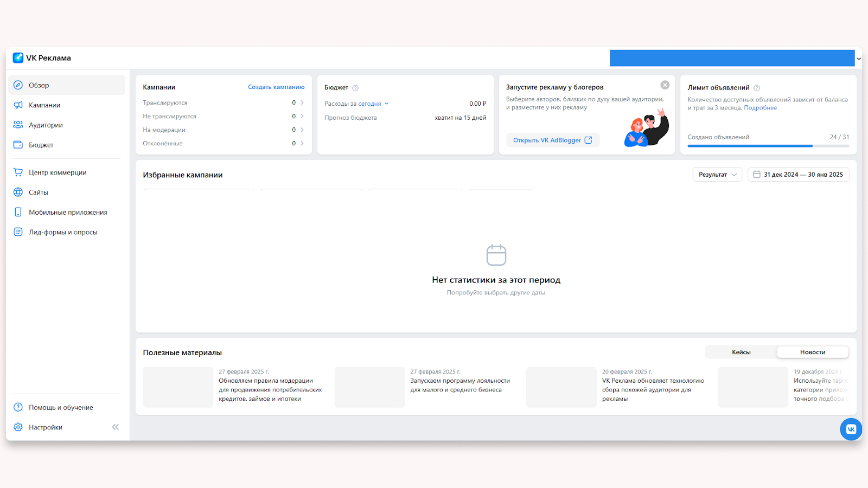Open thumbnail of 19 декабря news
The height and width of the screenshot is (488, 868).
[753, 387]
